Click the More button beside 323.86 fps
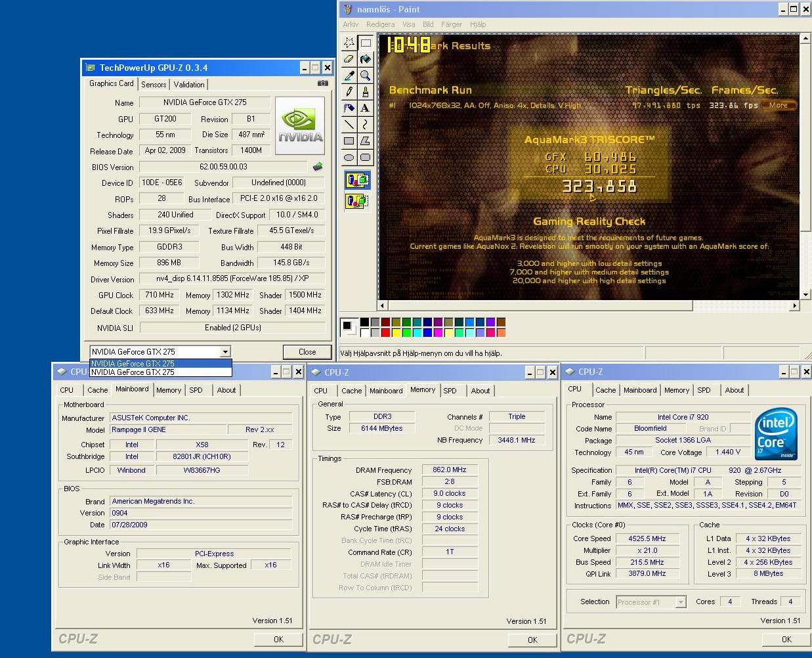Image resolution: width=812 pixels, height=658 pixels. (x=779, y=105)
